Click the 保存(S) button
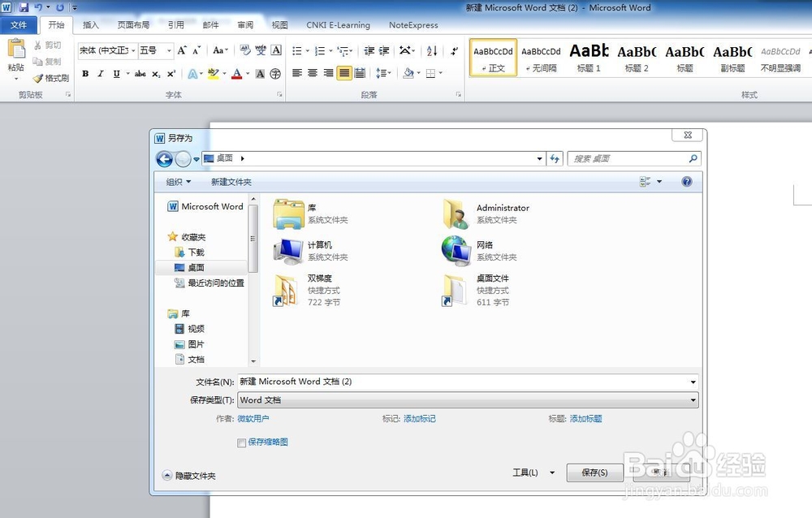The image size is (812, 518). pos(595,472)
